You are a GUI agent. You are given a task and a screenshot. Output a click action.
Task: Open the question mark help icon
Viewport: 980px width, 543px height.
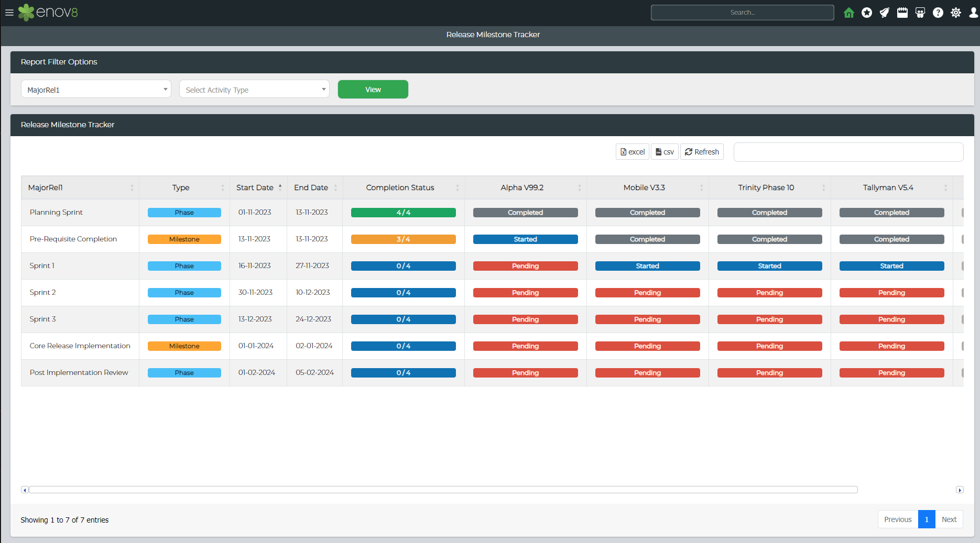[938, 13]
